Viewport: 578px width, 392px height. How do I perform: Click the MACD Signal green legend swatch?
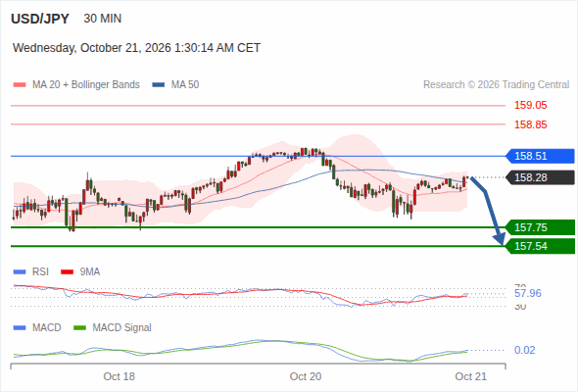[x=79, y=328]
